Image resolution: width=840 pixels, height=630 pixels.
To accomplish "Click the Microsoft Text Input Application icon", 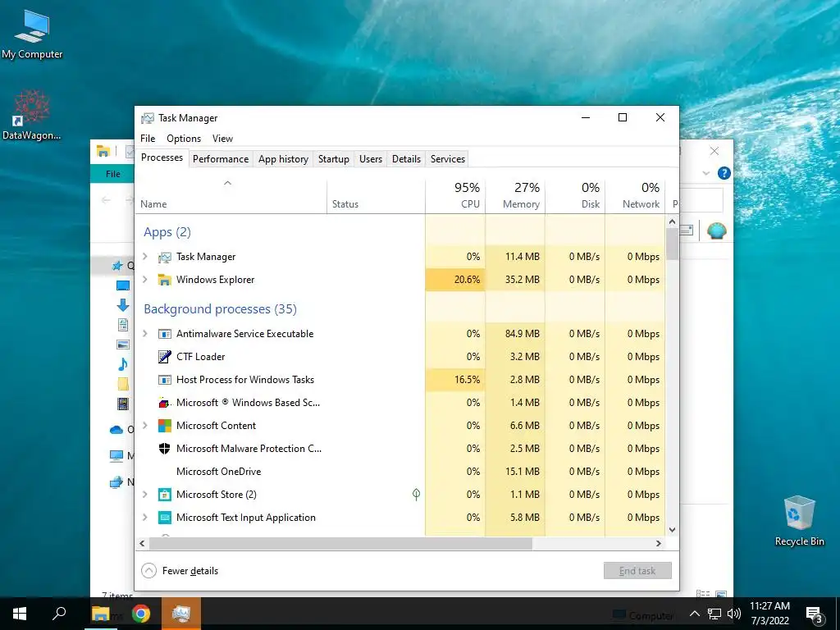I will click(164, 518).
